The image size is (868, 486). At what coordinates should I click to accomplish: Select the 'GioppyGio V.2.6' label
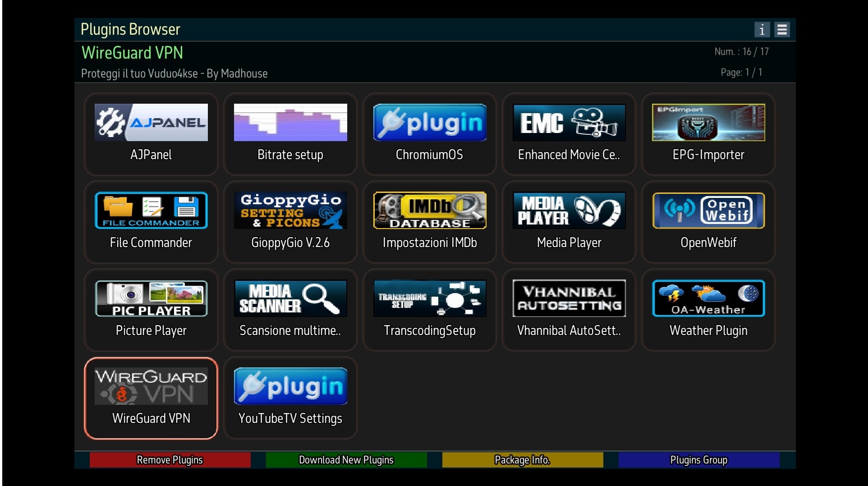tap(290, 243)
